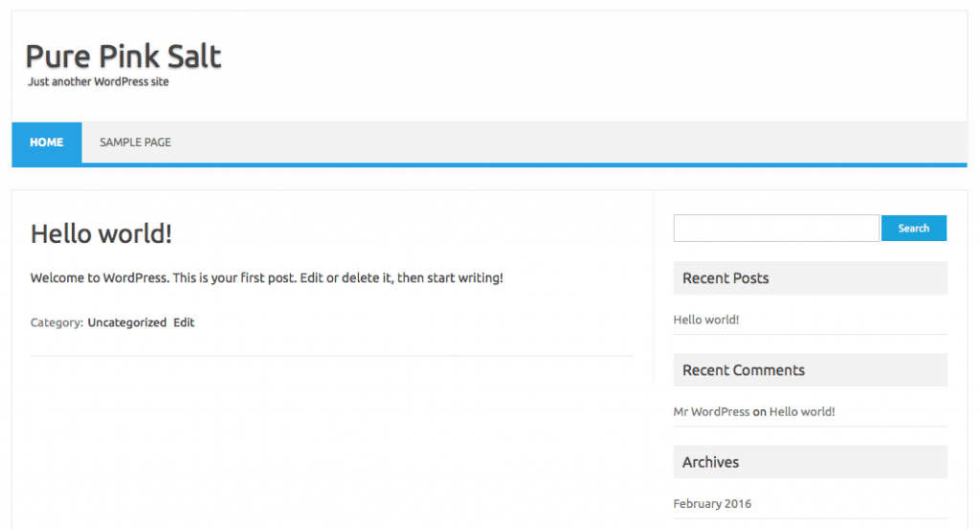Click the Recent Comments widget heading
Image resolution: width=980 pixels, height=529 pixels.
811,370
